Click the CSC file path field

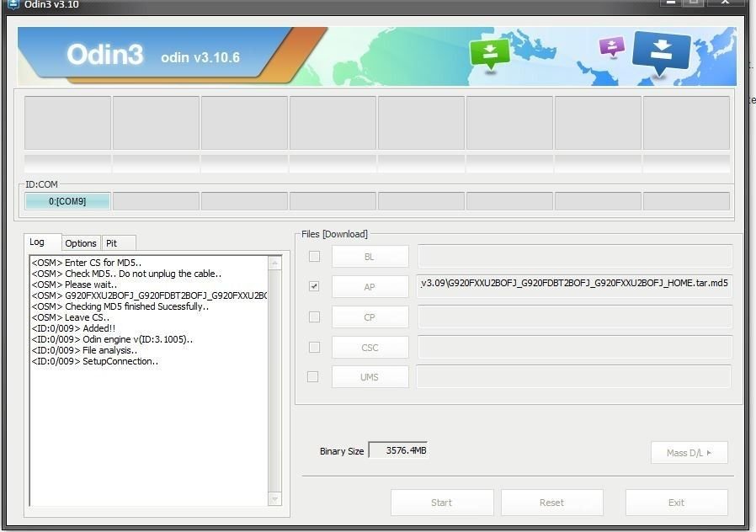[x=575, y=347]
